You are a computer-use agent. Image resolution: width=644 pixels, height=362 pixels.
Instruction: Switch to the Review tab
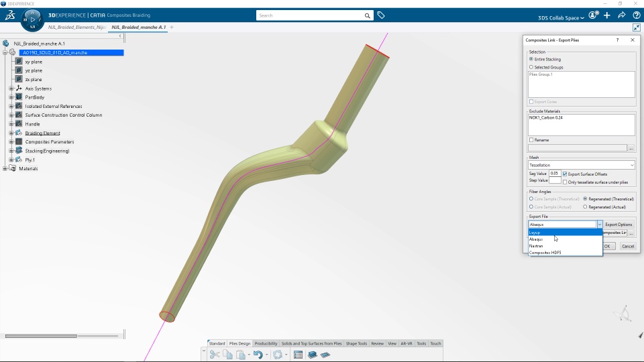pos(377,343)
